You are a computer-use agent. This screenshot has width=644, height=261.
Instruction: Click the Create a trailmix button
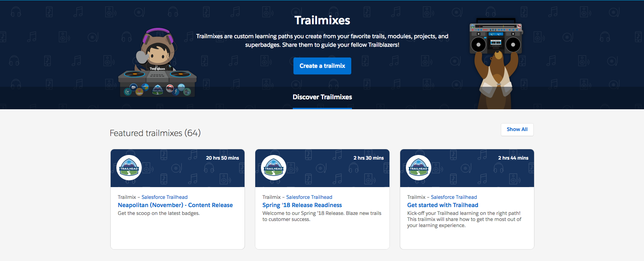[x=322, y=66]
